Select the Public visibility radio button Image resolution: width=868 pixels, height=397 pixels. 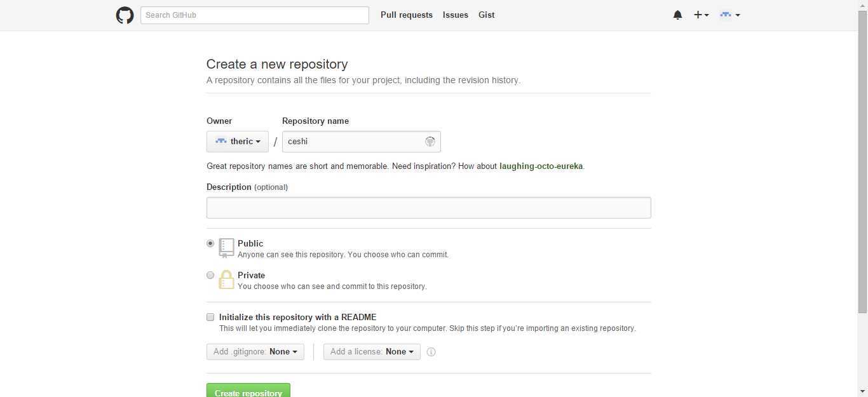pos(210,243)
